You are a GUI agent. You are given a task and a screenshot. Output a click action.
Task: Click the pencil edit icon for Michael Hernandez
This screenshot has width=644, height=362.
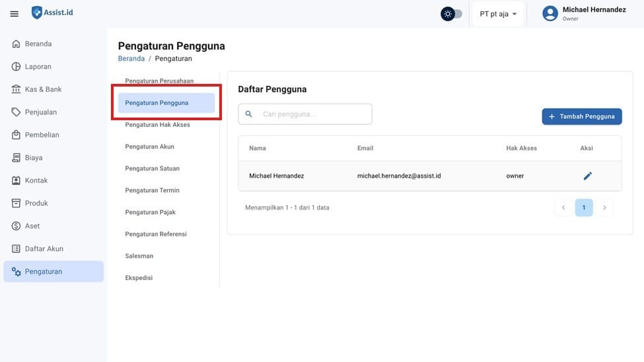click(x=587, y=176)
